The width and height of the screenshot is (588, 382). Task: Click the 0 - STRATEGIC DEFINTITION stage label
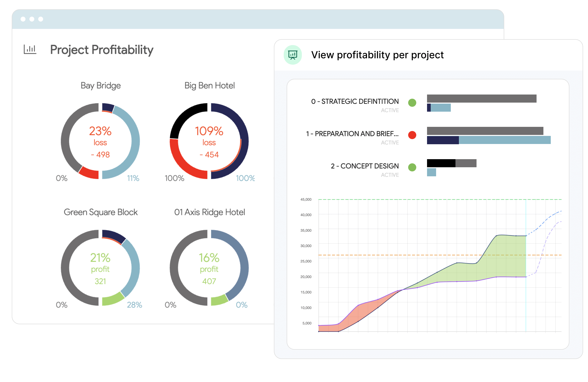pyautogui.click(x=355, y=101)
